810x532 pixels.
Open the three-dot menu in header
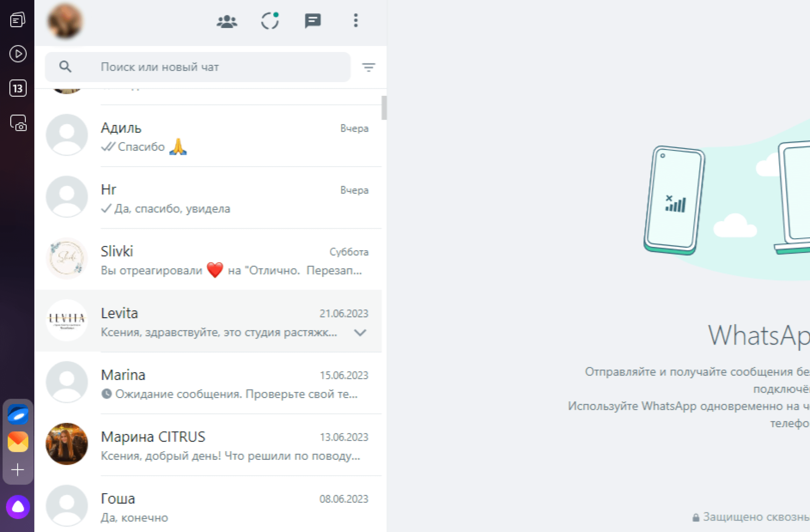pos(356,21)
